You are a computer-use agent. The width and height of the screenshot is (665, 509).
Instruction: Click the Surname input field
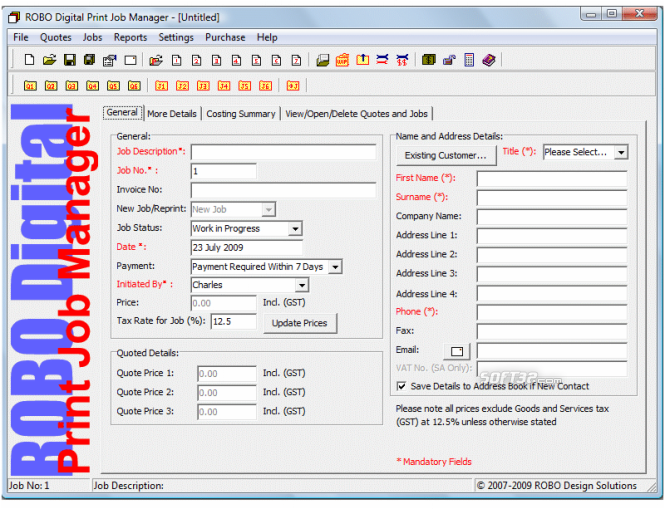(551, 198)
